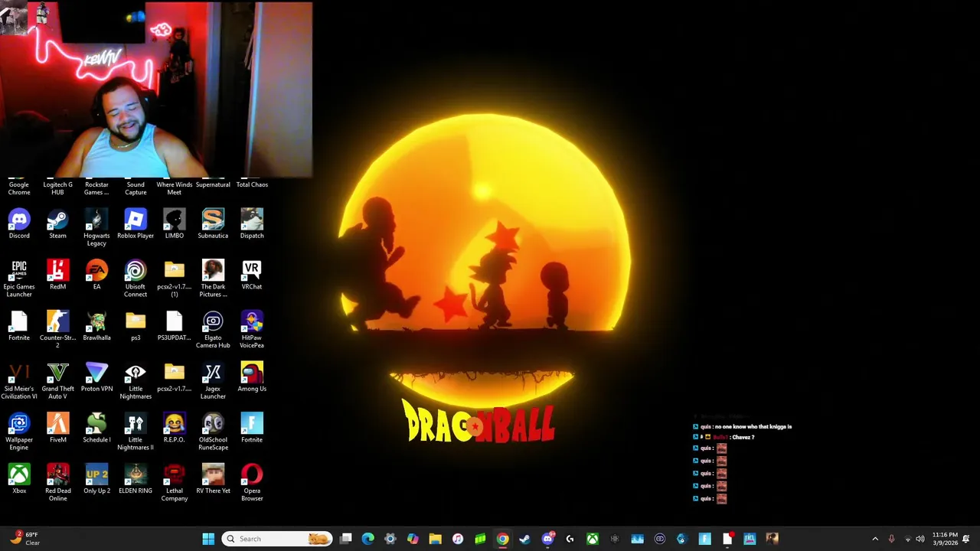Select the RedM desktop icon
The image size is (980, 551).
coord(57,275)
